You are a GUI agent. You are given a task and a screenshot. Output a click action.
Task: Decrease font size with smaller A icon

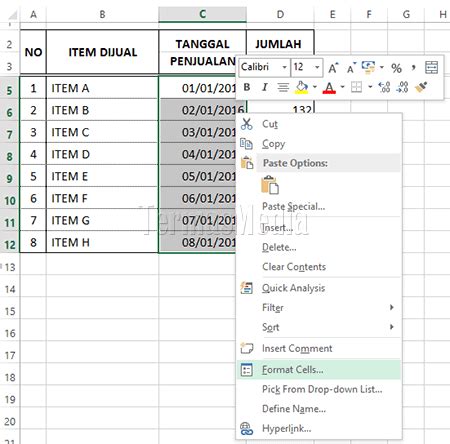pyautogui.click(x=351, y=68)
